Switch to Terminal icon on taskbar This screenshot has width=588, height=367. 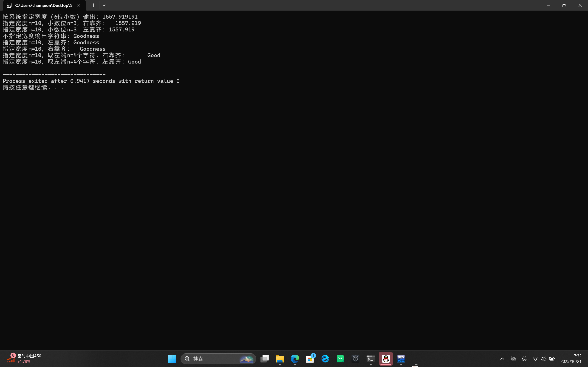tap(370, 359)
